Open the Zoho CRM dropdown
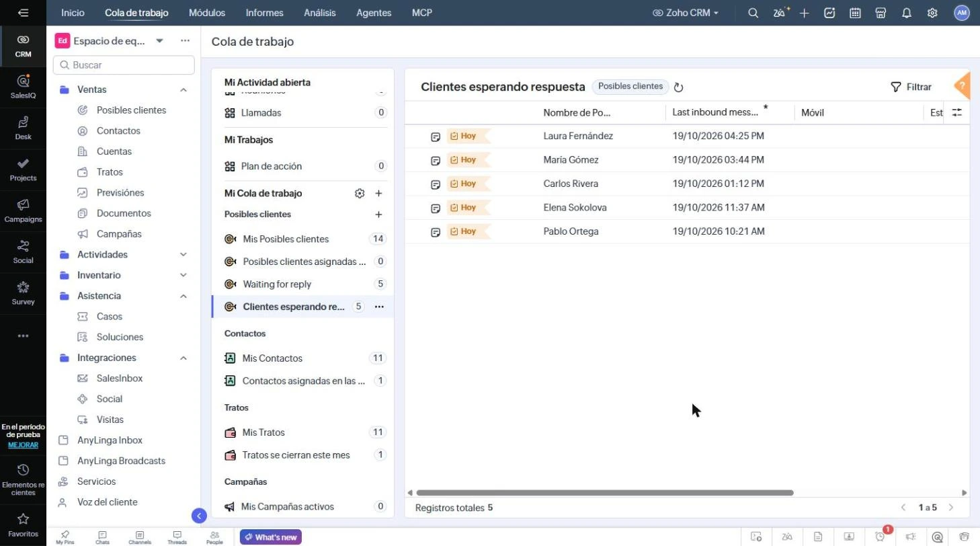The width and height of the screenshot is (980, 546). click(x=686, y=13)
